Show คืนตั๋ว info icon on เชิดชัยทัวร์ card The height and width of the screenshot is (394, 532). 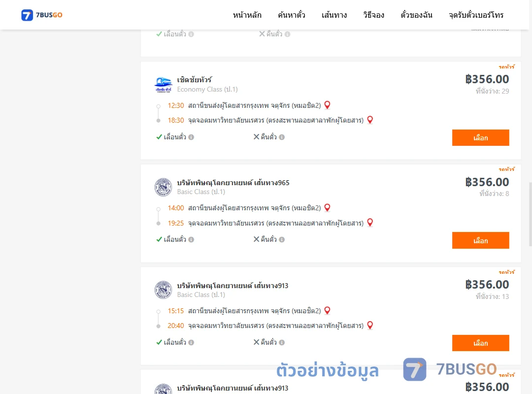(282, 137)
